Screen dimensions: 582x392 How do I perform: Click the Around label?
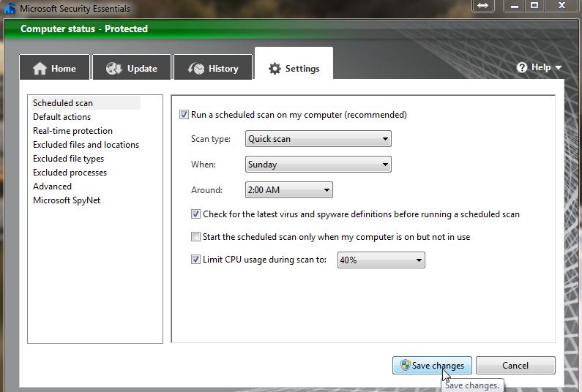click(206, 190)
